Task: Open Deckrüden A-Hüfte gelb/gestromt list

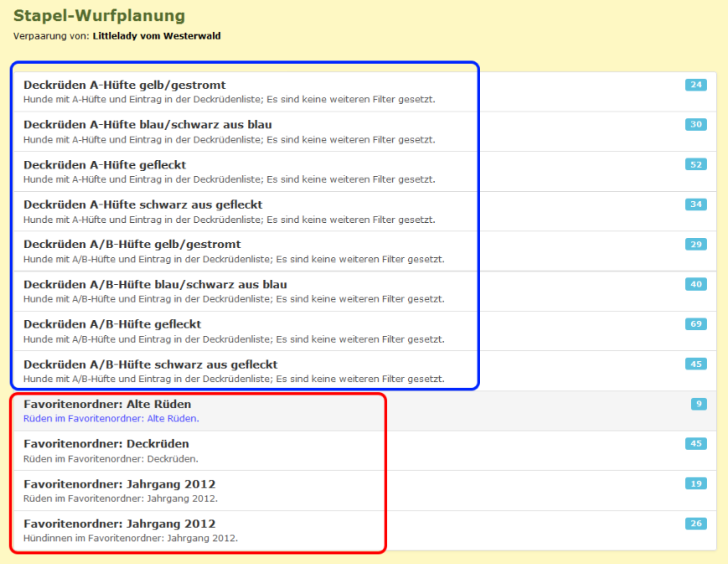Action: tap(125, 85)
